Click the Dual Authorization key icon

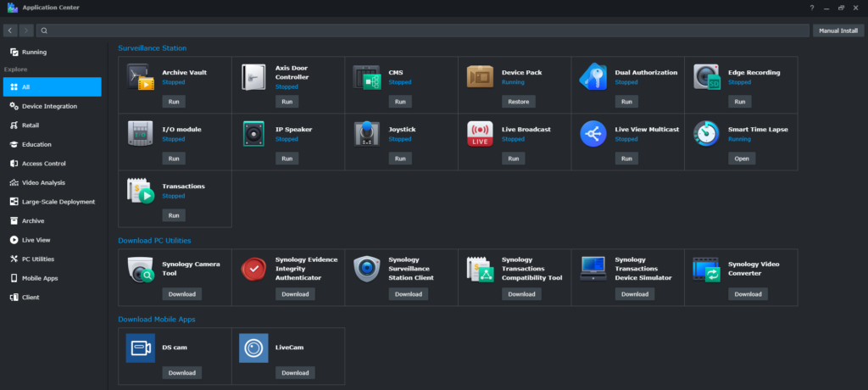(593, 77)
